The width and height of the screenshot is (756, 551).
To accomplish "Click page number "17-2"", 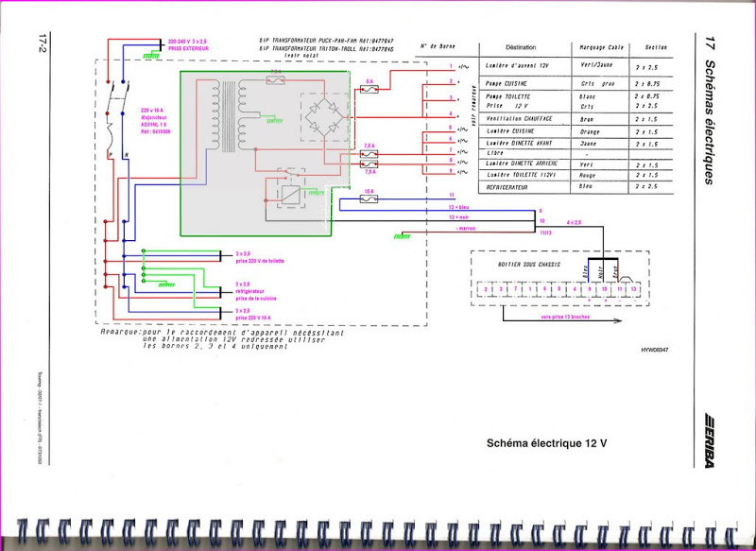I will (42, 43).
